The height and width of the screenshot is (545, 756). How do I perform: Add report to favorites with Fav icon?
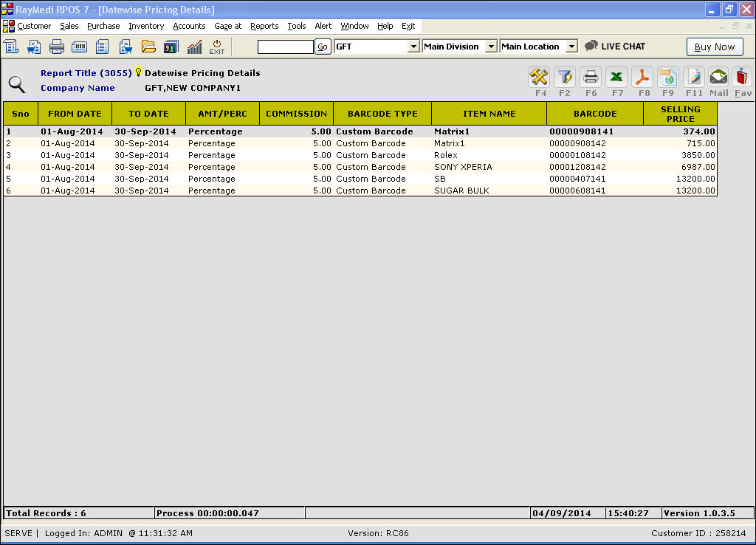coord(743,77)
